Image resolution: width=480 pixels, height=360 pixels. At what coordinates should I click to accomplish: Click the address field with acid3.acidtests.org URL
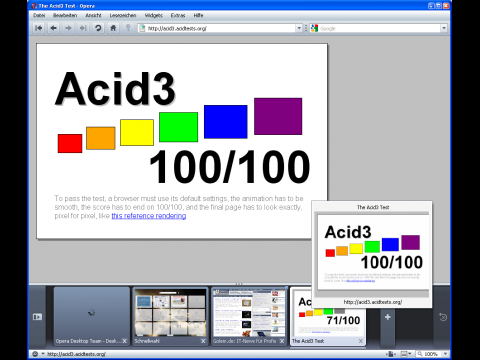point(220,28)
